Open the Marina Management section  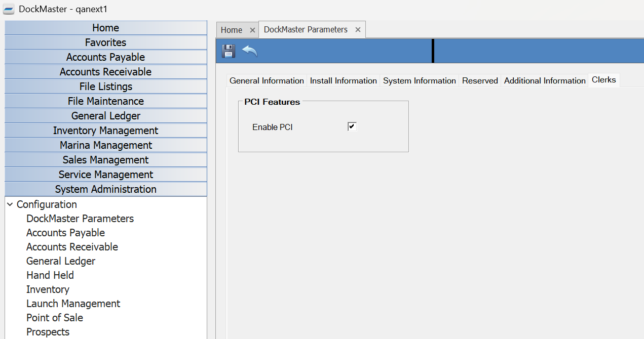tap(106, 145)
